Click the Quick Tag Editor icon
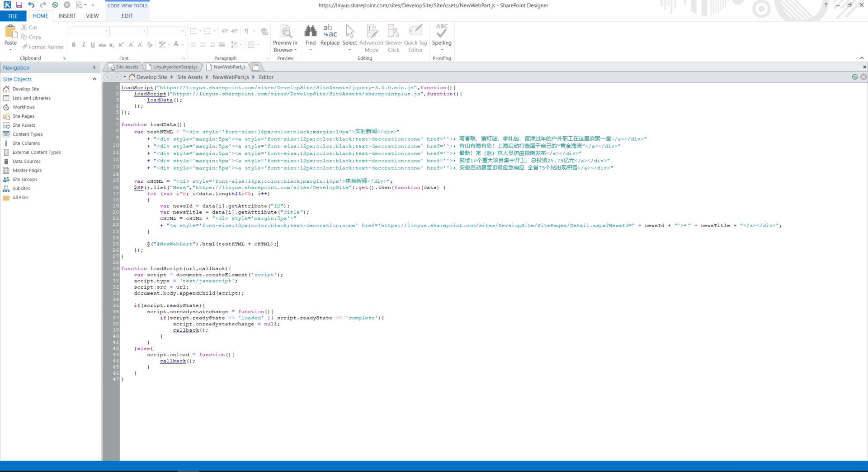 coord(415,31)
